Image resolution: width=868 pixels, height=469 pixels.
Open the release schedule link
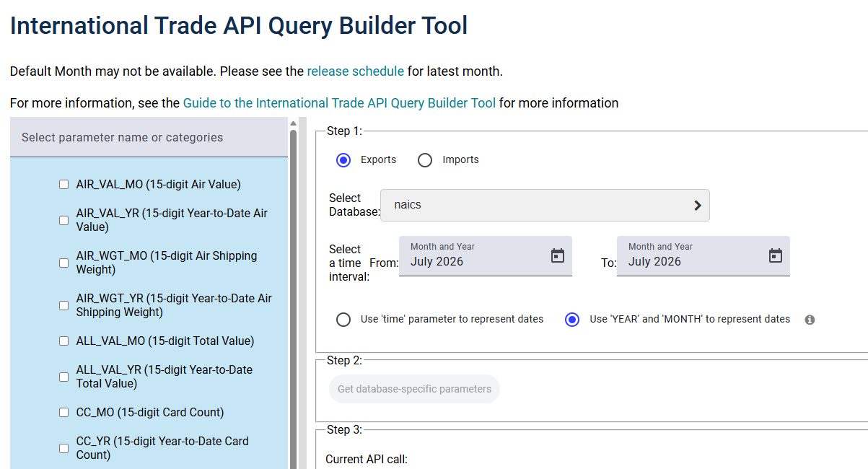(x=356, y=71)
